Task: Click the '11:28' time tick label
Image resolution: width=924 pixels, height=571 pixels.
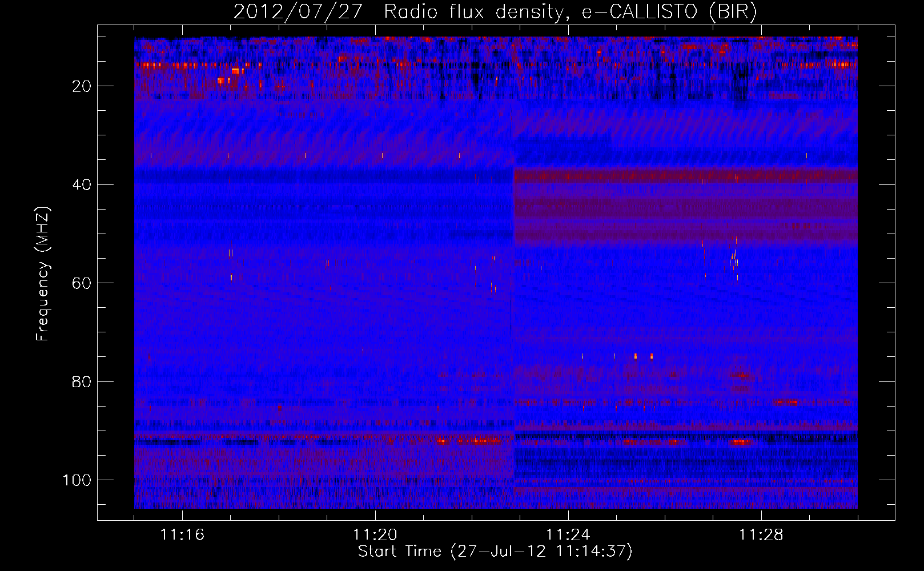Action: (761, 535)
